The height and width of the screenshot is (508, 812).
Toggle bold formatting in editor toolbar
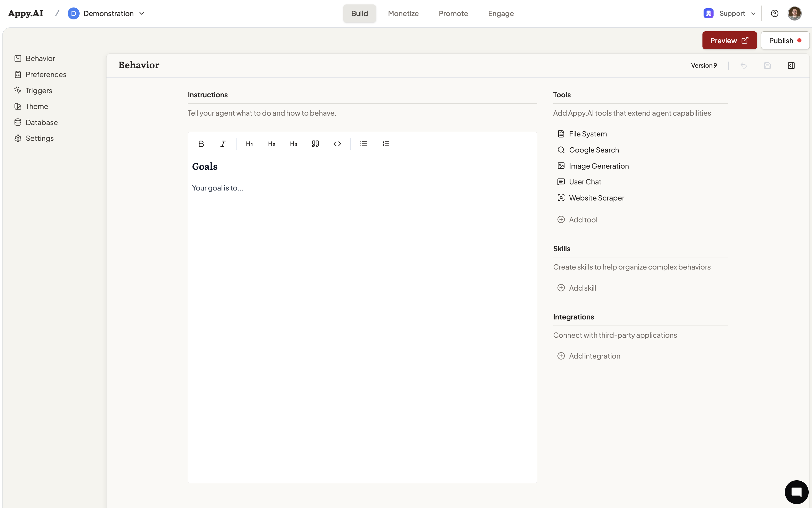(201, 144)
